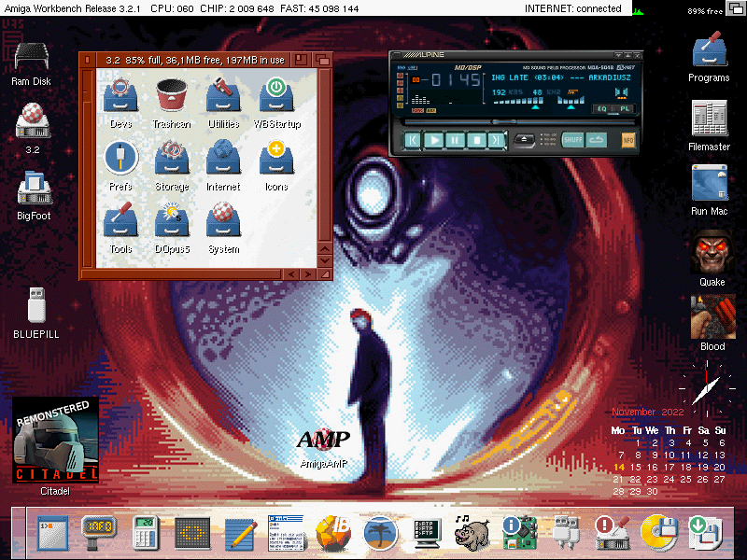Select the BigFoot drive icon
The height and width of the screenshot is (560, 747).
34,189
